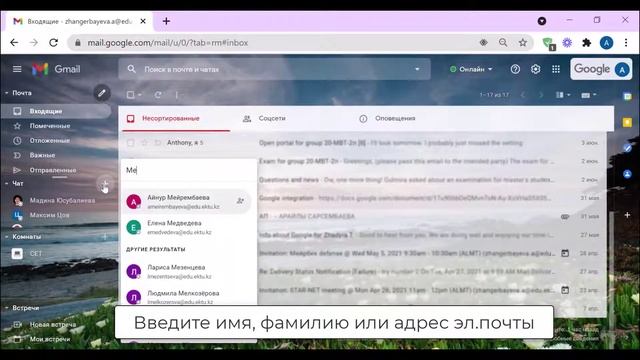Open the more actions three-dot menu
This screenshot has width=640, height=360.
(x=176, y=95)
